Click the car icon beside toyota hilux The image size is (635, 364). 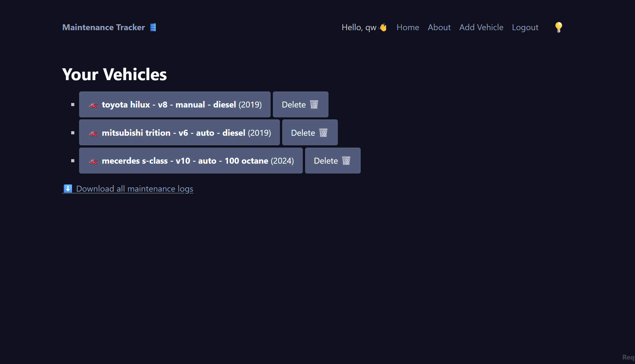(x=93, y=105)
